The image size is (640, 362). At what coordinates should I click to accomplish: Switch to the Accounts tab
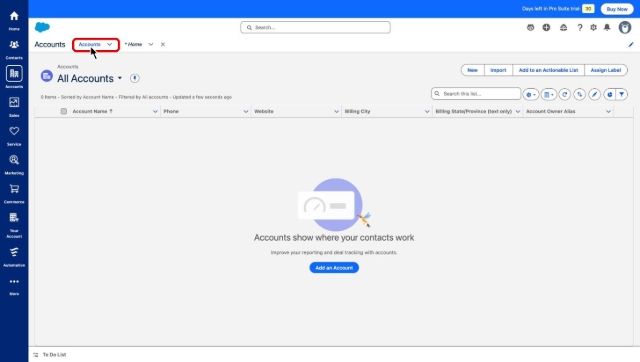89,44
